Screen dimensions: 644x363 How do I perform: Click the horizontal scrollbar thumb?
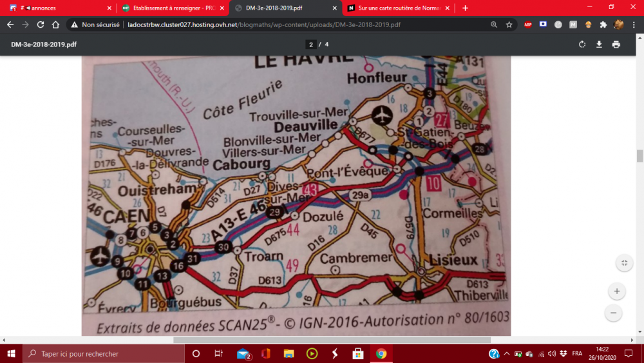(x=332, y=340)
